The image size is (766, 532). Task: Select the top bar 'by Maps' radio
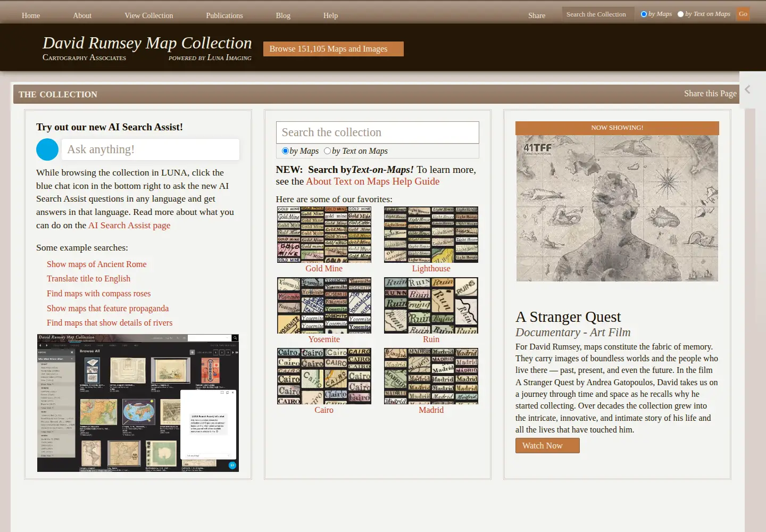coord(644,14)
